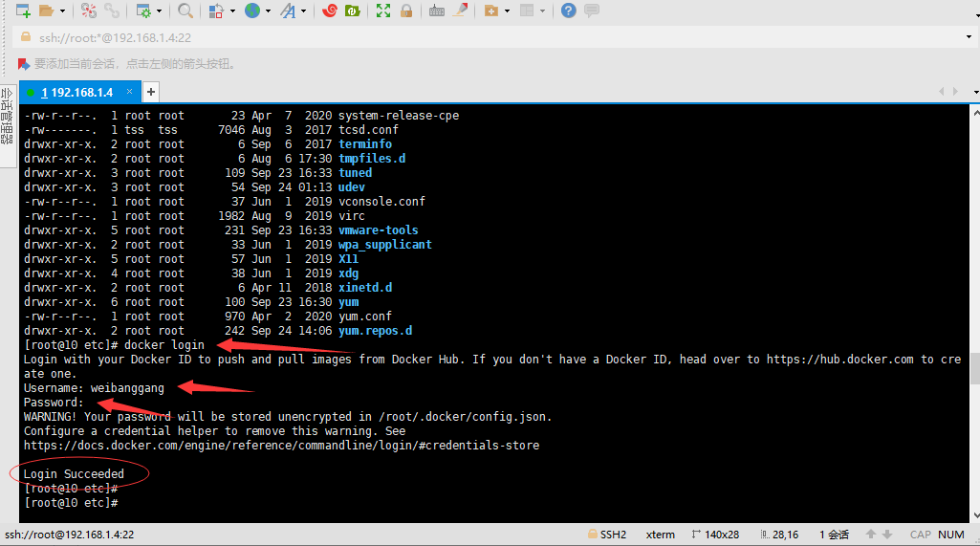Expand the layout panes dropdown arrow

pos(542,11)
